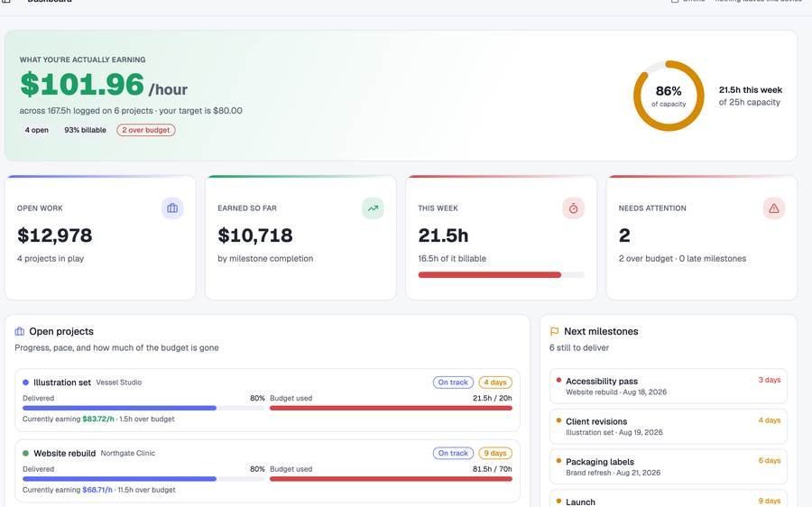Click 'Illustration set · Aug 19, 2026' text
The width and height of the screenshot is (812, 507).
[x=614, y=432]
